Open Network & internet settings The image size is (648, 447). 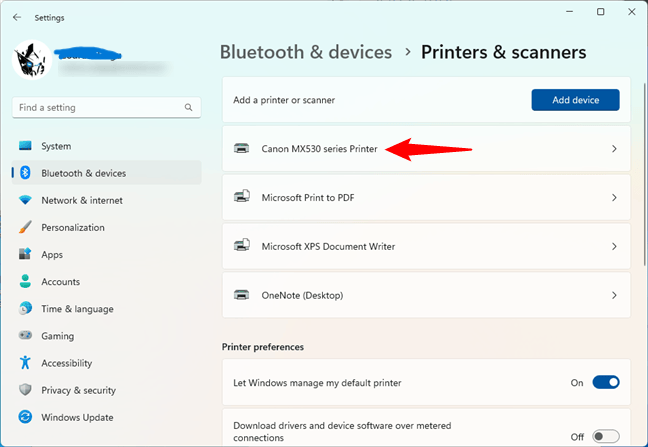[107, 200]
